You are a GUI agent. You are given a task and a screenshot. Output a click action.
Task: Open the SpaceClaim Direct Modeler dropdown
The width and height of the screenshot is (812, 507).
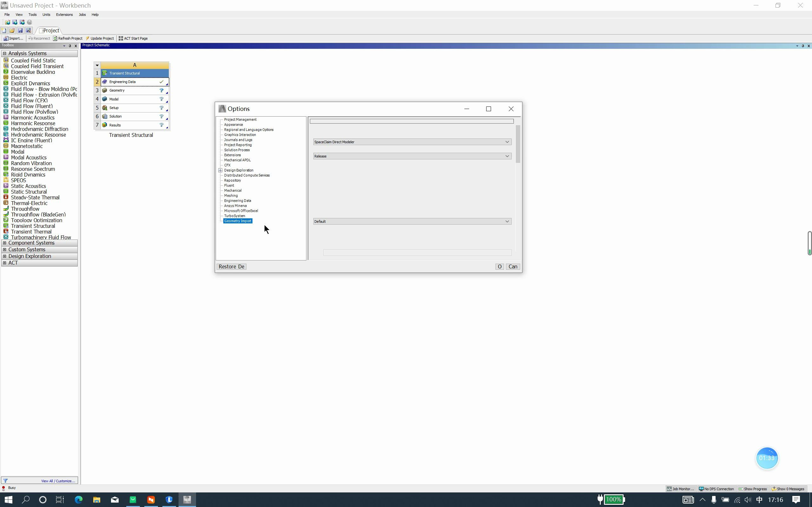point(507,142)
